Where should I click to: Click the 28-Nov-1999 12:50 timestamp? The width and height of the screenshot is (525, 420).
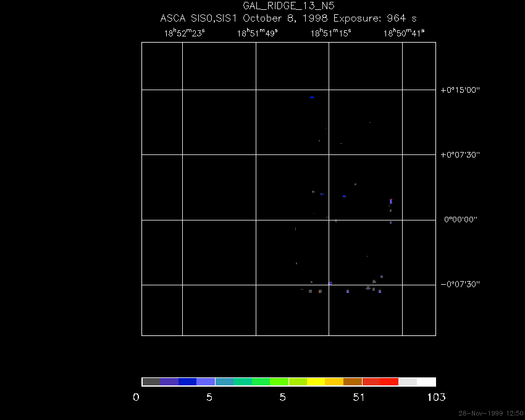tap(491, 413)
